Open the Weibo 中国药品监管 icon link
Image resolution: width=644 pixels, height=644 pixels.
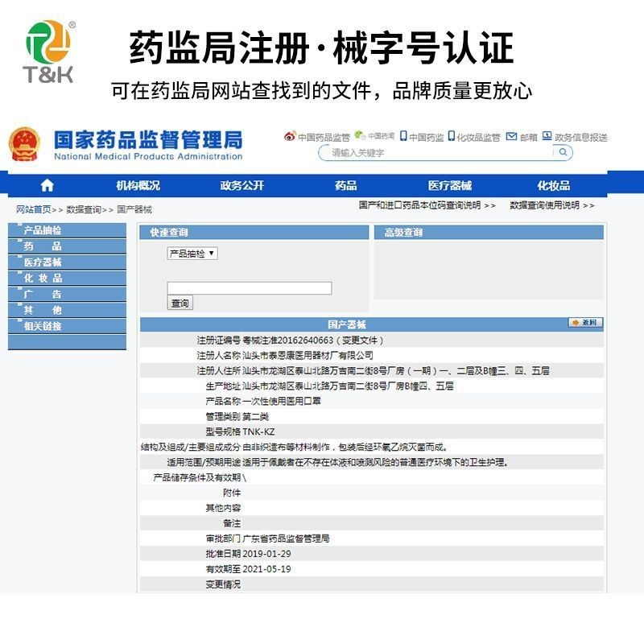click(x=290, y=136)
